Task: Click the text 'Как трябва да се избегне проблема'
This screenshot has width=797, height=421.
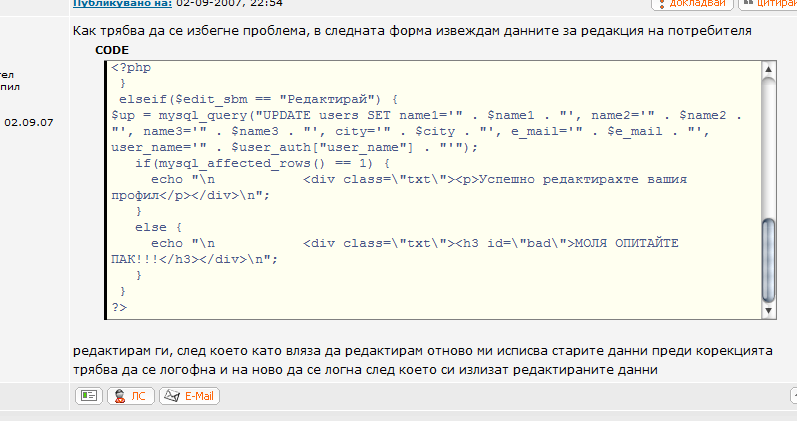Action: pyautogui.click(x=190, y=31)
